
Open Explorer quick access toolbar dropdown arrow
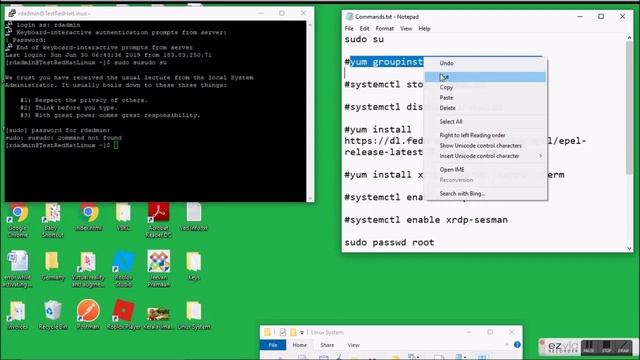tap(302, 333)
